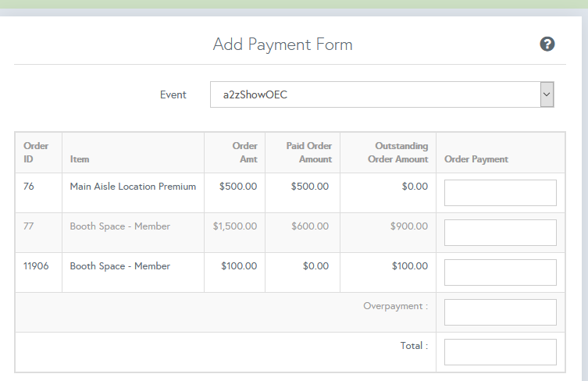Click order ID 77 in the table

click(30, 226)
